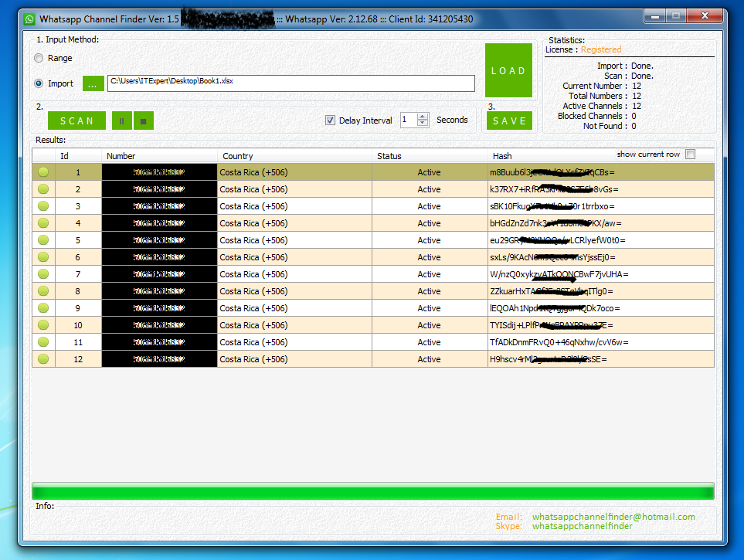Screen dimensions: 744x560
Task: Click the import file path field
Action: coord(290,83)
